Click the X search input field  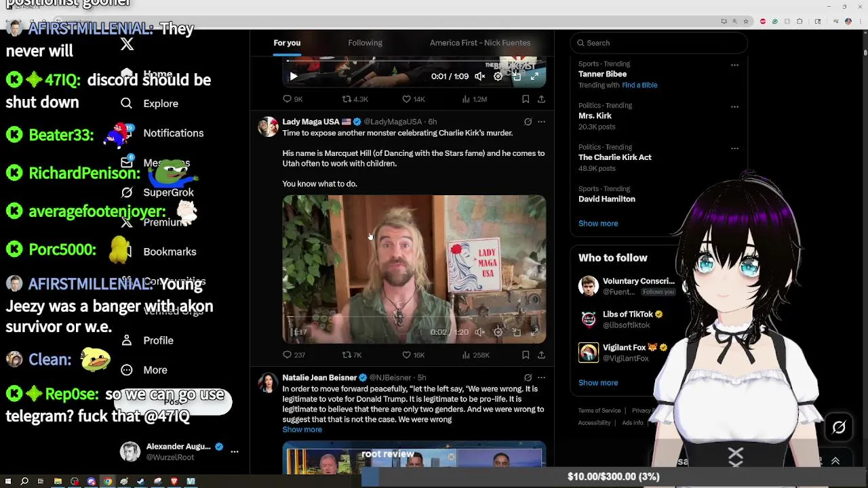click(x=658, y=43)
